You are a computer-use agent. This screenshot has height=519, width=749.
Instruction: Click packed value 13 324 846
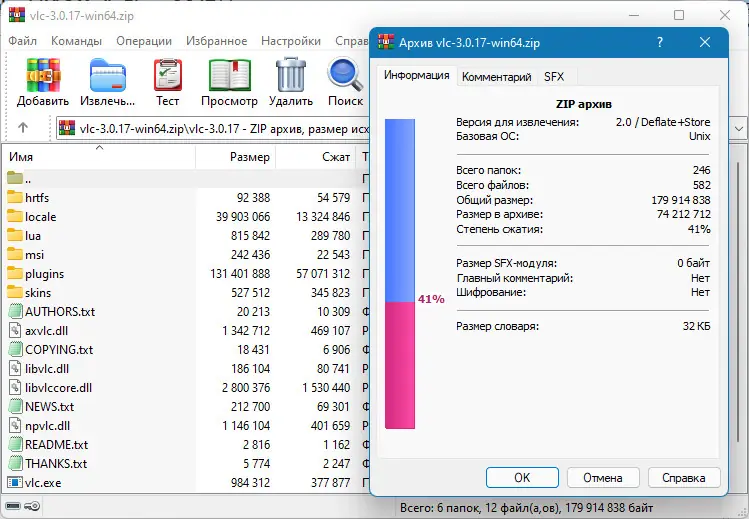[323, 217]
